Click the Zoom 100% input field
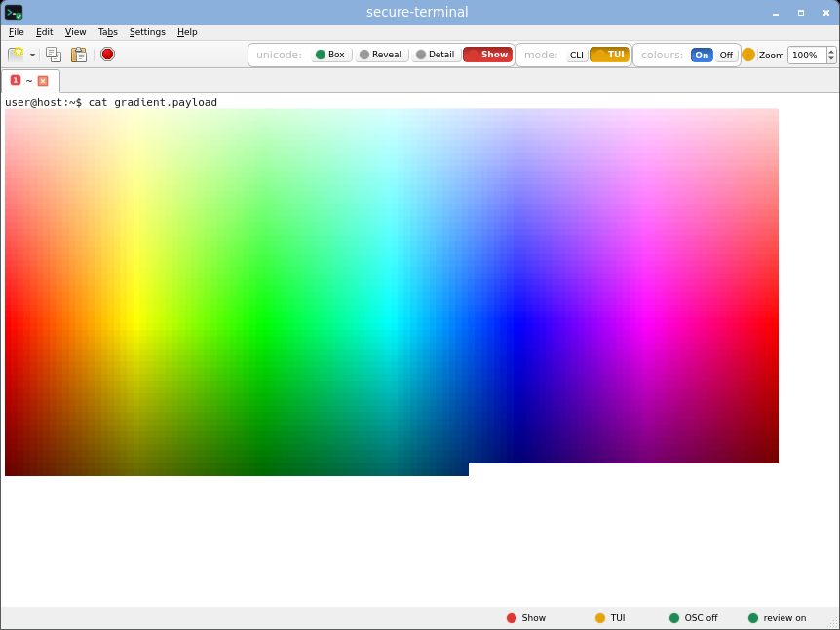Screen dimensions: 840x630 click(807, 56)
